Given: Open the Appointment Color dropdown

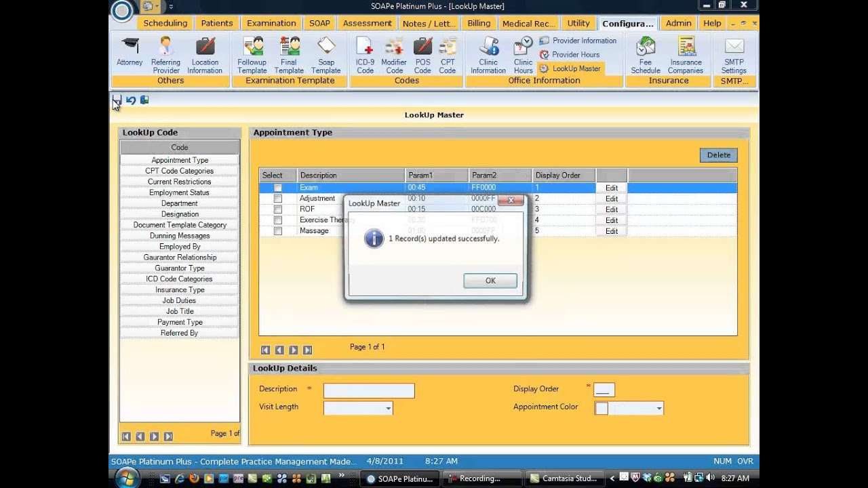Looking at the screenshot, I should click(658, 408).
